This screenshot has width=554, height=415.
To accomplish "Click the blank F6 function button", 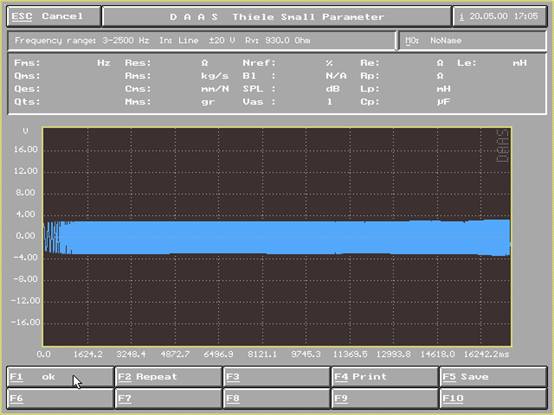I will [60, 398].
